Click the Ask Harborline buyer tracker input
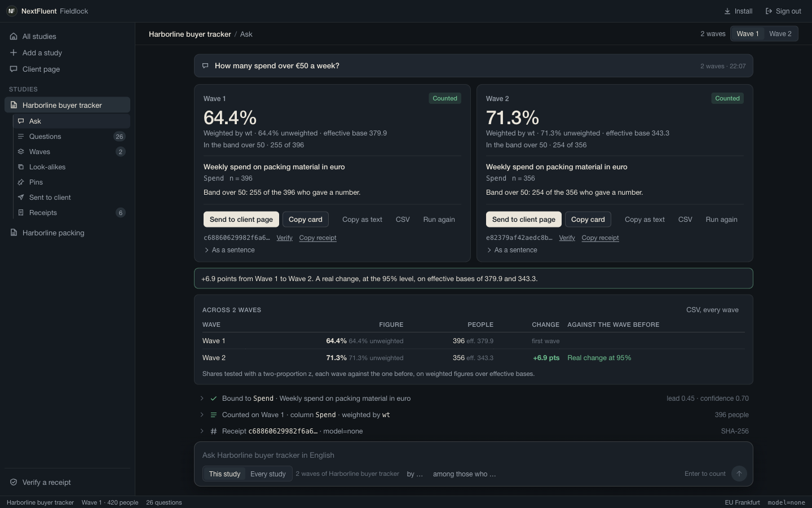 coord(474,456)
